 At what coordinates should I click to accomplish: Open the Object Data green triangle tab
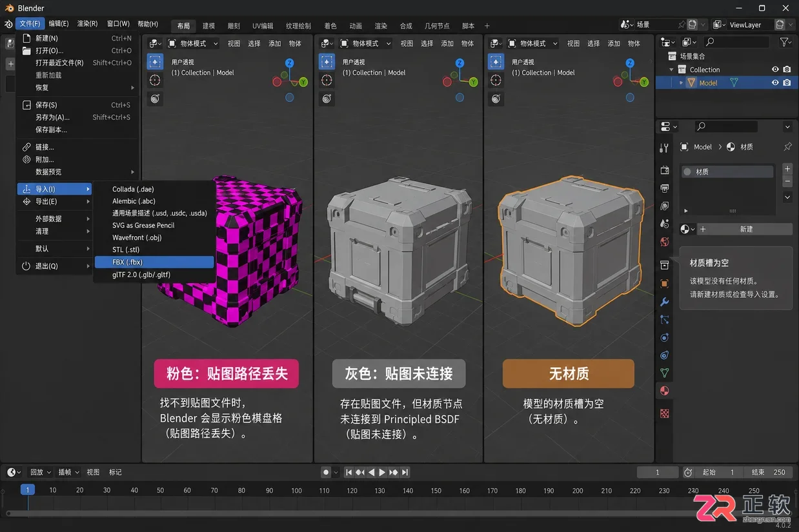664,373
